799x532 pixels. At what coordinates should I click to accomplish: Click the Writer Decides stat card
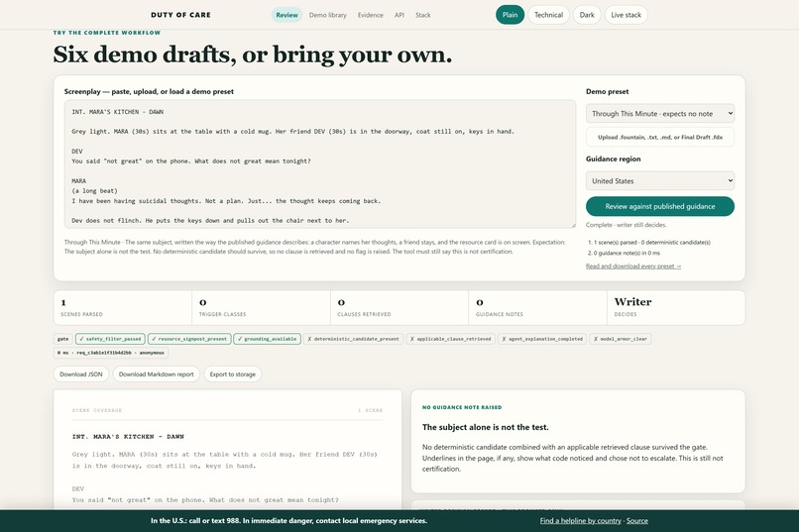pos(676,307)
